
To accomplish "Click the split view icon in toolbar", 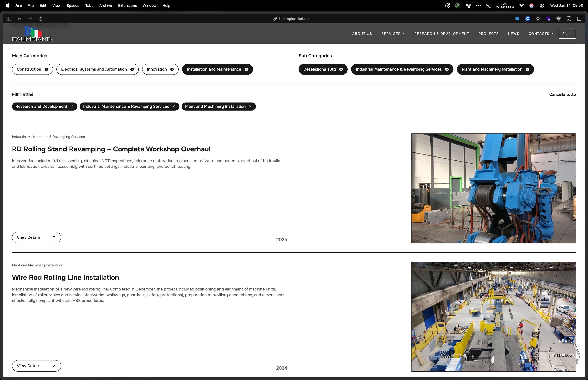I will [x=579, y=19].
